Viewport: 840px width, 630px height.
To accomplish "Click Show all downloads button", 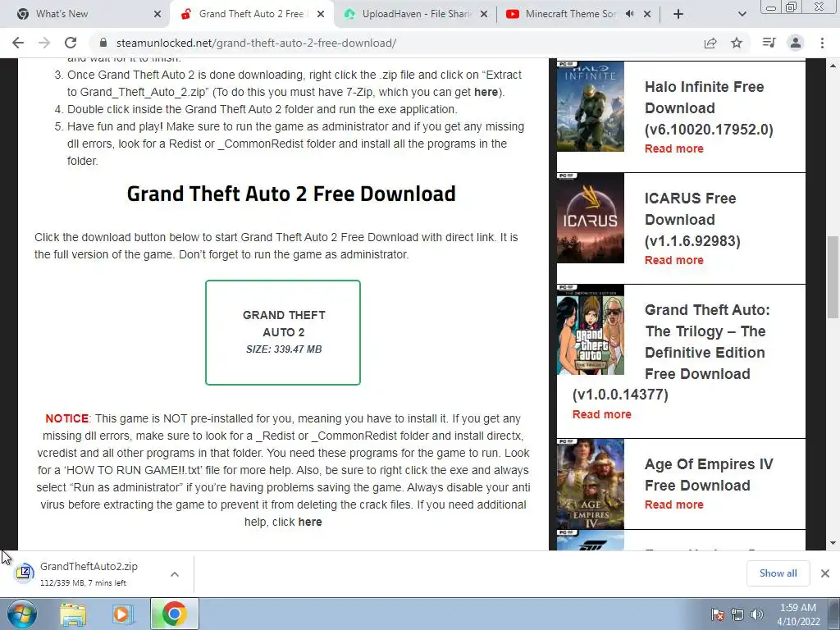I will pos(778,573).
